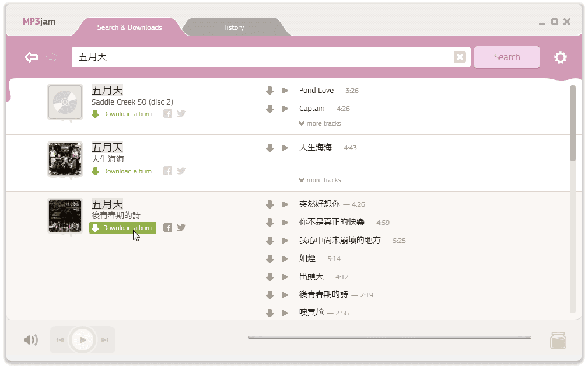Download the 如煙 track
Screen dimensions: 588x368
[269, 258]
